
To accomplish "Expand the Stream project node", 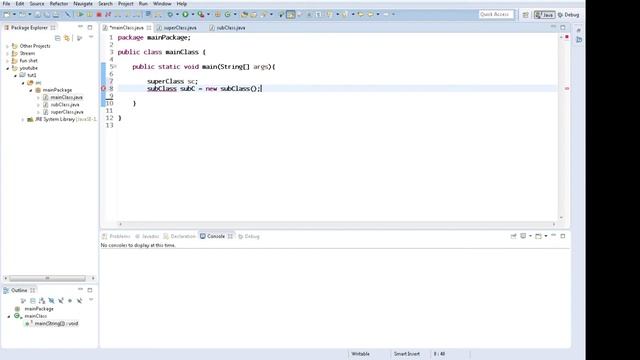I will click(x=7, y=53).
